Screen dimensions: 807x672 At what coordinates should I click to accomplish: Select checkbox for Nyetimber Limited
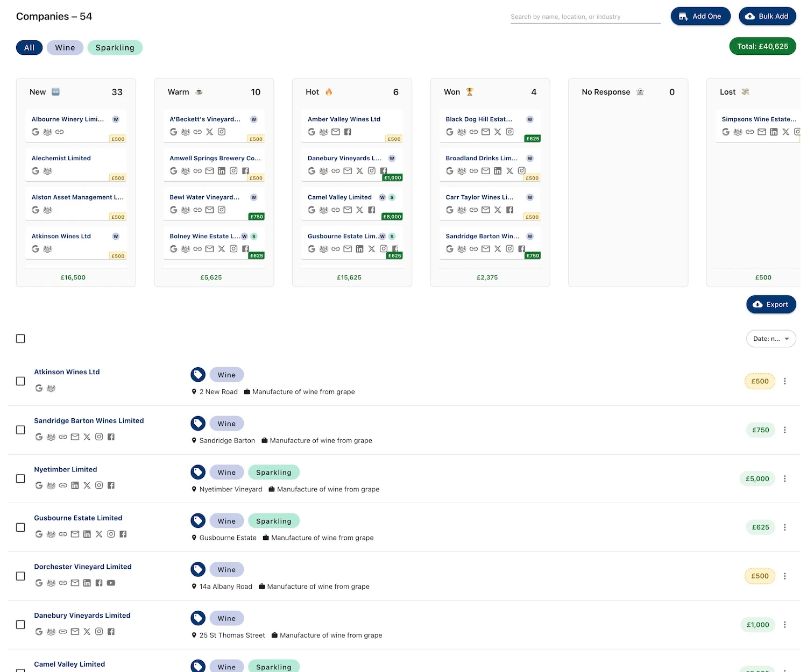pyautogui.click(x=20, y=478)
